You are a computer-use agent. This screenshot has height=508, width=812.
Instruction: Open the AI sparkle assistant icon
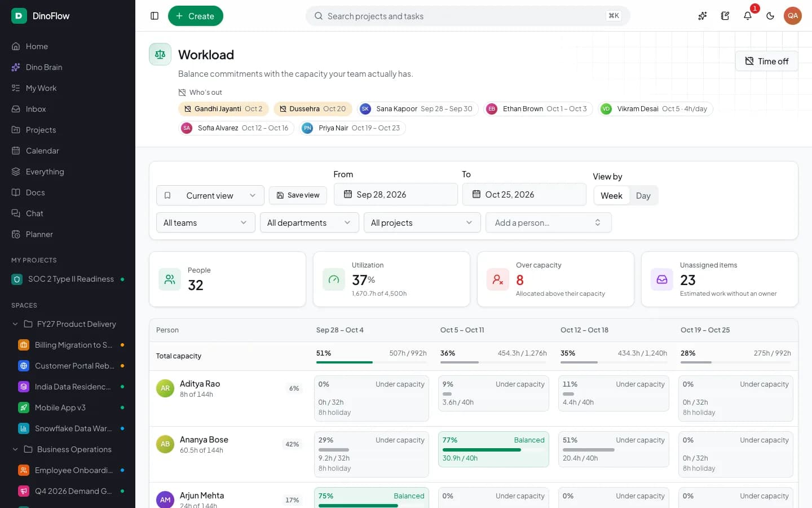click(x=703, y=16)
